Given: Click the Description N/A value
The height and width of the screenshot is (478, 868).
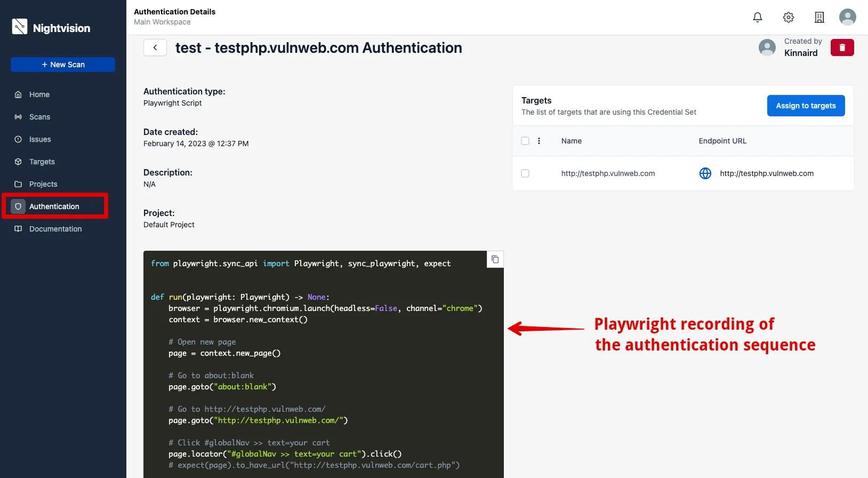Looking at the screenshot, I should [149, 184].
